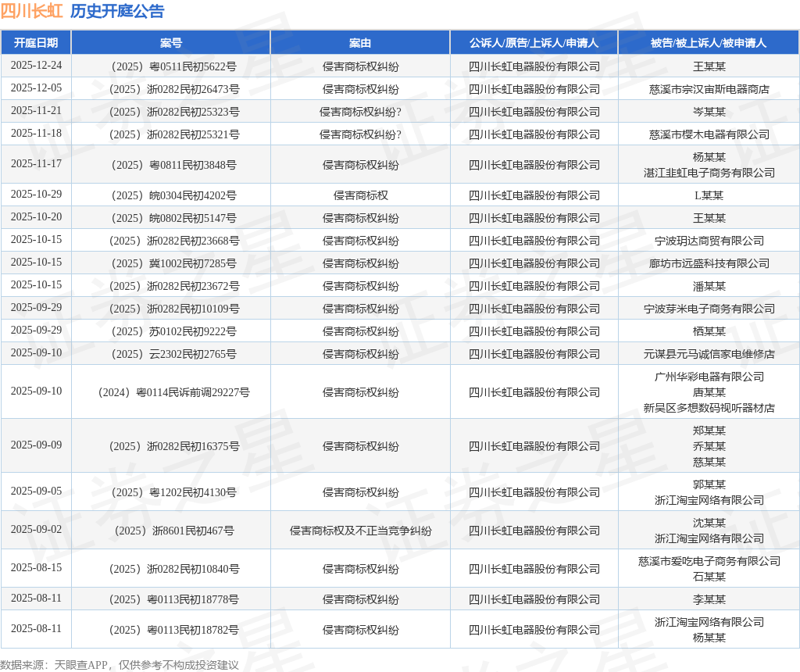The width and height of the screenshot is (800, 672).
Task: Click date cell 2025-08-15
Action: click(36, 567)
